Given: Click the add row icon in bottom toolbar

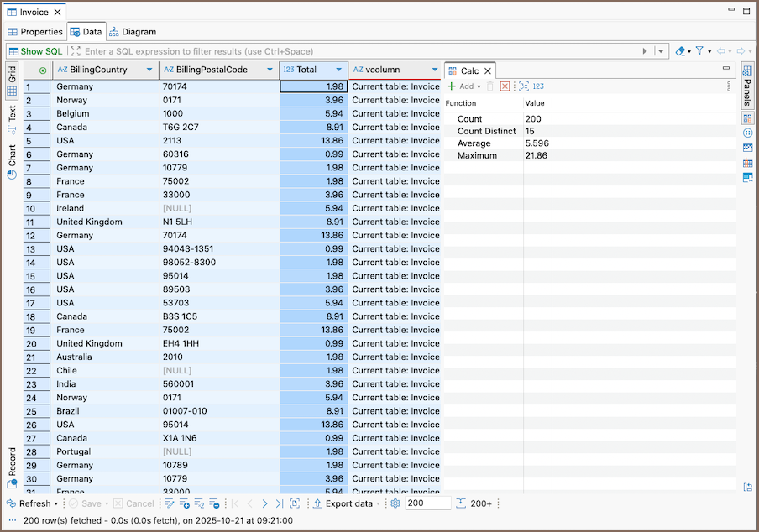Looking at the screenshot, I should coord(184,503).
